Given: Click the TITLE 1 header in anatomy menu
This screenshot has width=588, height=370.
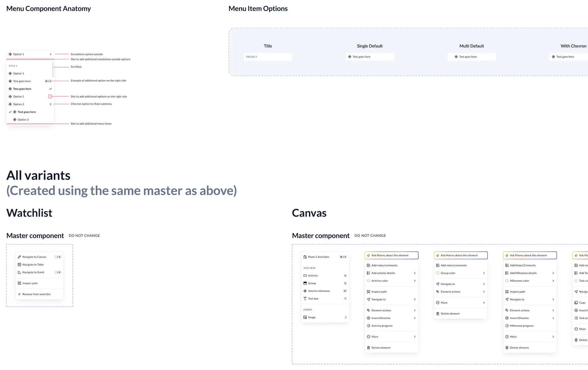Looking at the screenshot, I should [x=13, y=66].
